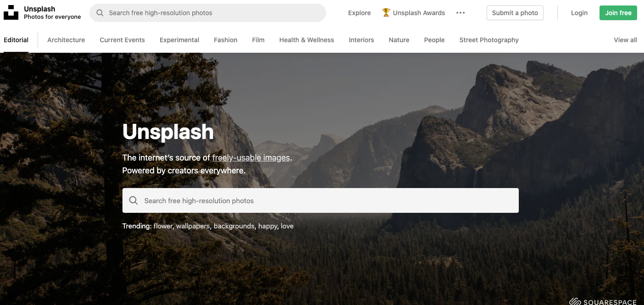The height and width of the screenshot is (305, 644).
Task: Search trending term love
Action: click(x=287, y=226)
